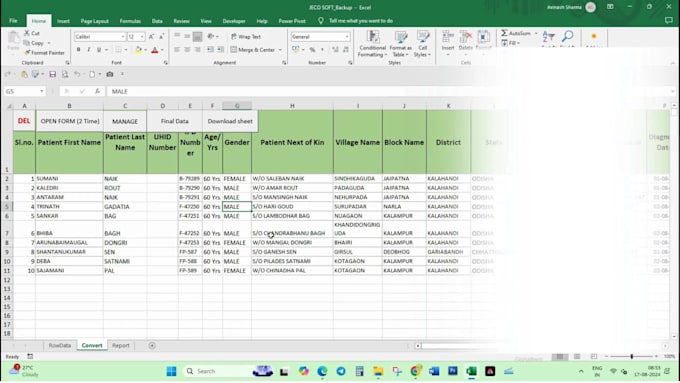Apply the yellow fill color bucket
The image size is (680, 383).
pos(138,50)
